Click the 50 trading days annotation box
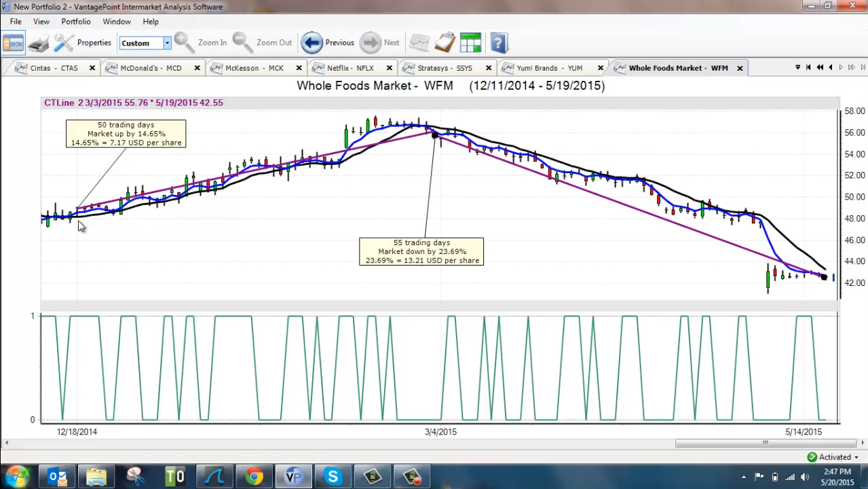 (126, 134)
